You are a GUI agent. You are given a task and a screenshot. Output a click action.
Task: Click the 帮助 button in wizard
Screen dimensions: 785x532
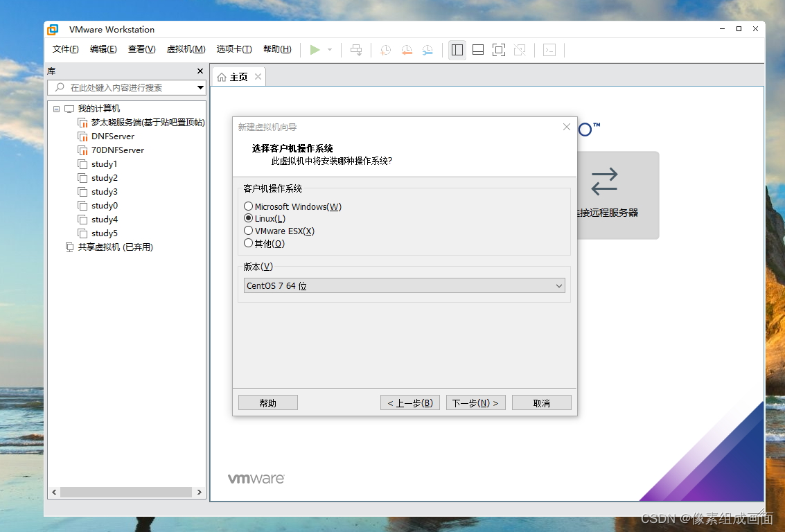pyautogui.click(x=268, y=403)
